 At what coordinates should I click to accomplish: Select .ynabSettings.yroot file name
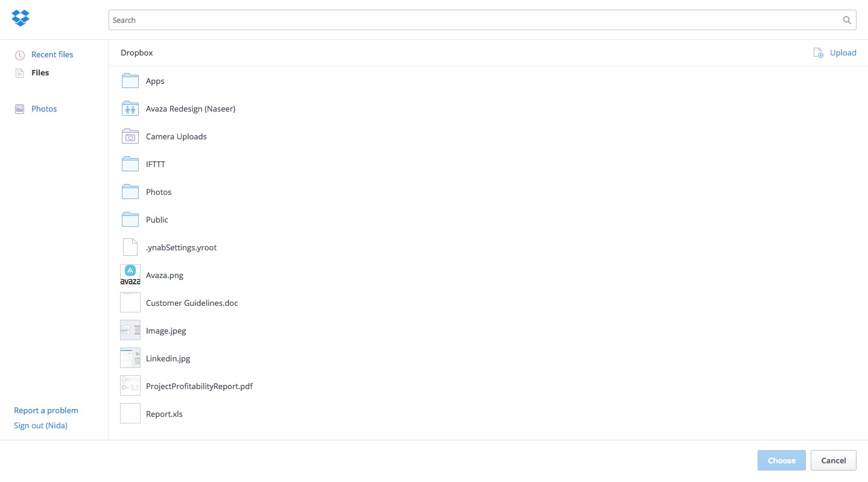point(181,248)
